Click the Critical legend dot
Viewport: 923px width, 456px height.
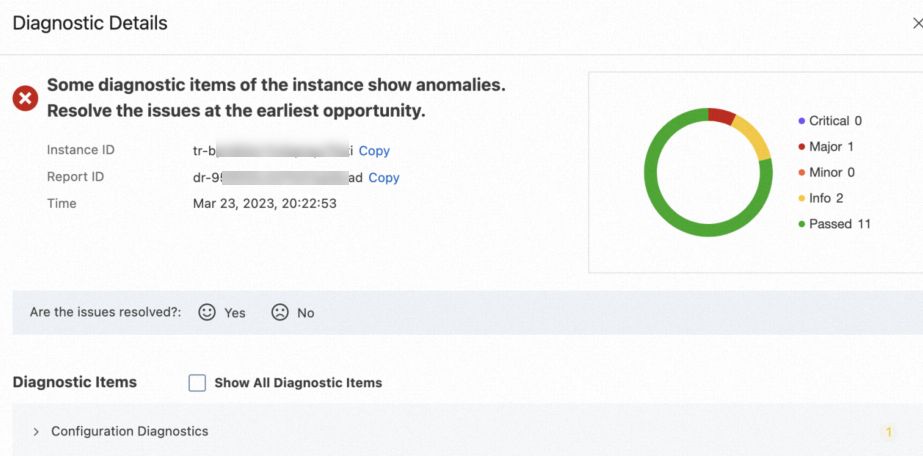pyautogui.click(x=802, y=121)
